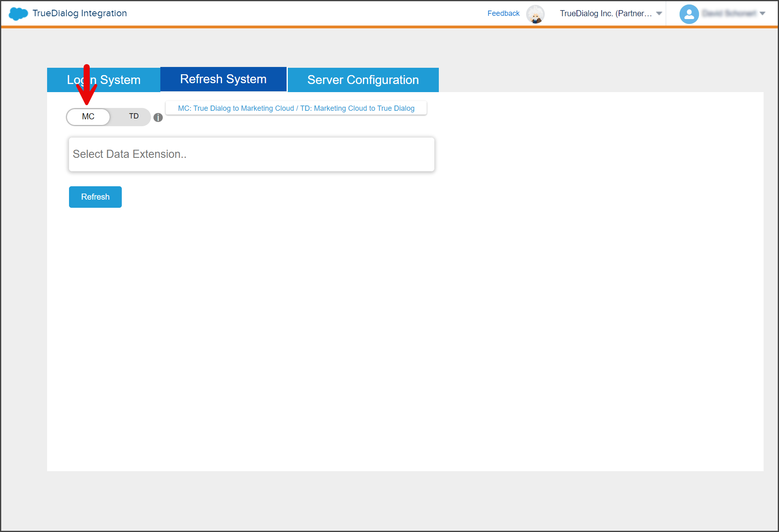Open the Feedback link
779x532 pixels.
pos(503,13)
